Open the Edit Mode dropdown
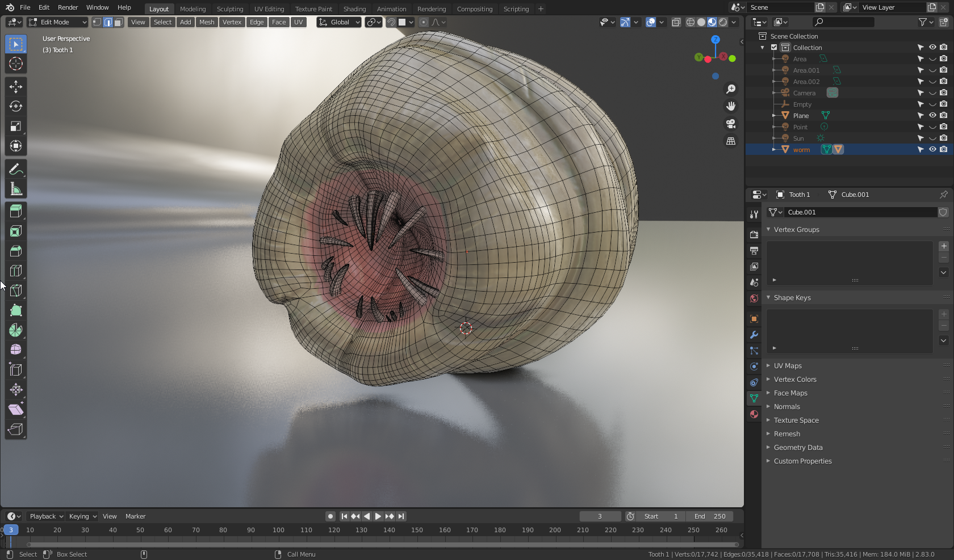 click(57, 22)
